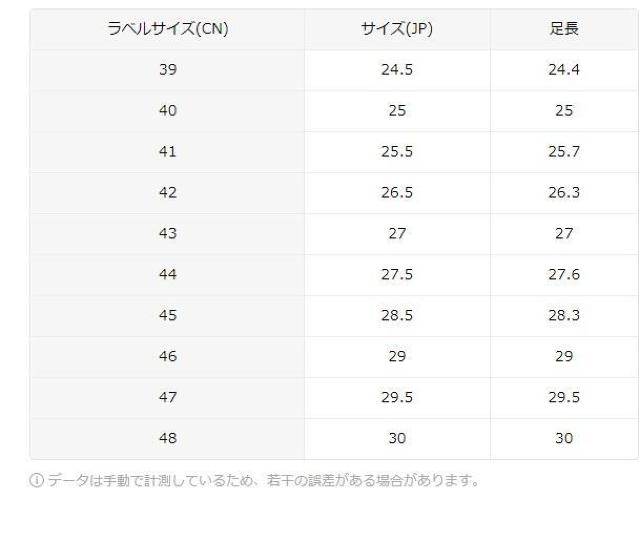Select label size 47 cell

(168, 398)
